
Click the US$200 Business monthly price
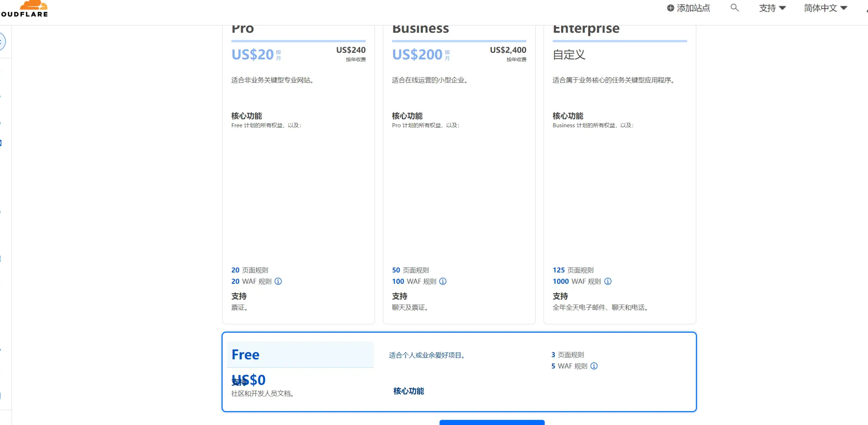[x=417, y=55]
